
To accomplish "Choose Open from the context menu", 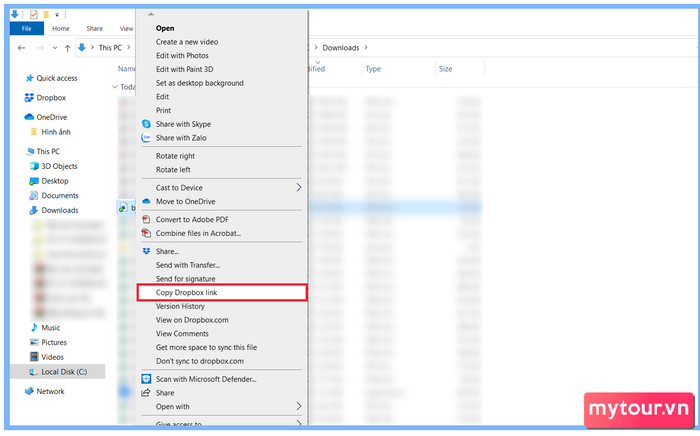I will pyautogui.click(x=165, y=28).
